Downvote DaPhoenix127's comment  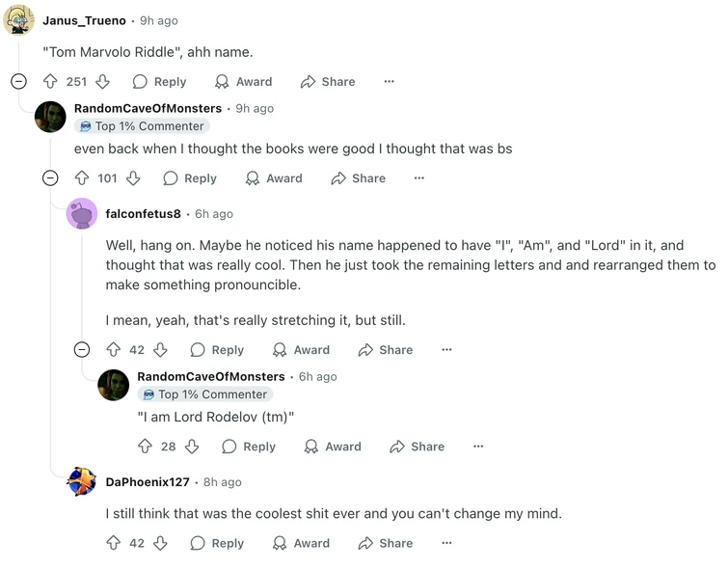160,543
